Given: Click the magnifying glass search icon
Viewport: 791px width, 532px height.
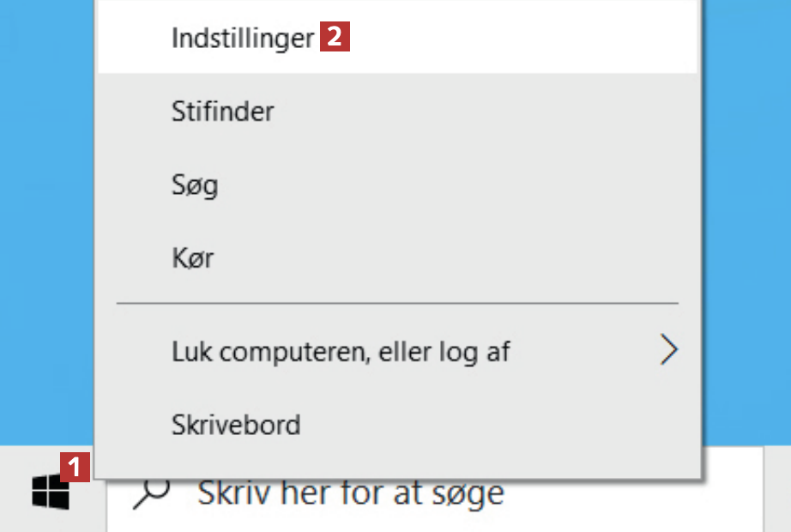Looking at the screenshot, I should coord(153,491).
